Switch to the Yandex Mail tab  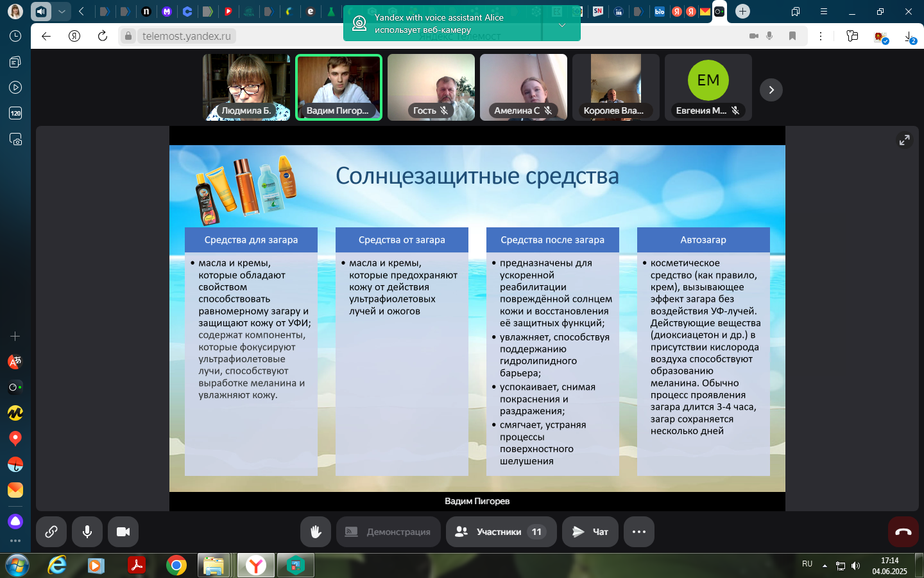coord(705,11)
